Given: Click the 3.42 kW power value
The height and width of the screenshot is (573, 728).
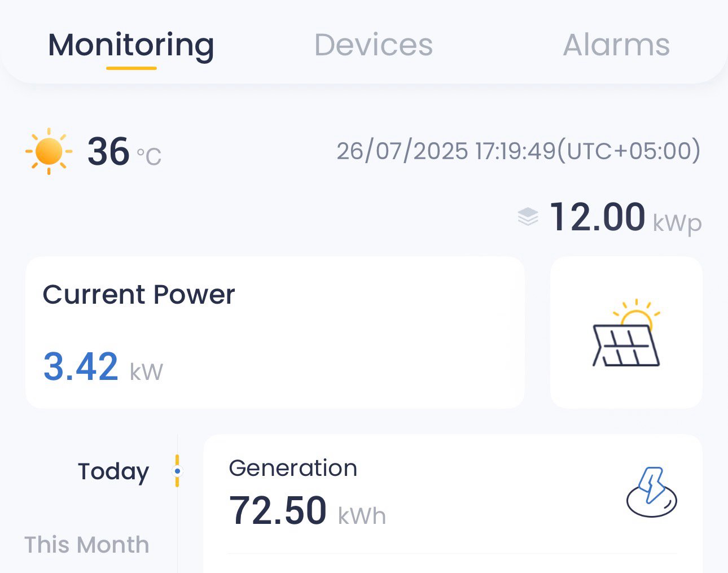Looking at the screenshot, I should (103, 367).
